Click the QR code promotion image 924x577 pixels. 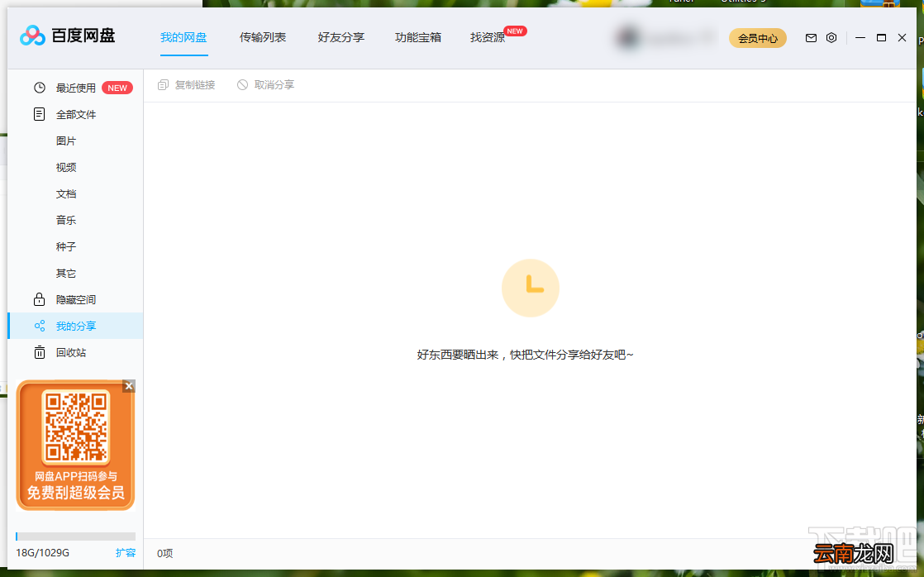75,445
